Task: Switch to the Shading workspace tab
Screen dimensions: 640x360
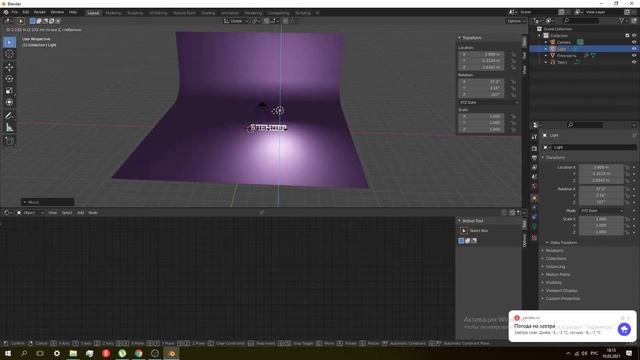Action: coord(208,13)
